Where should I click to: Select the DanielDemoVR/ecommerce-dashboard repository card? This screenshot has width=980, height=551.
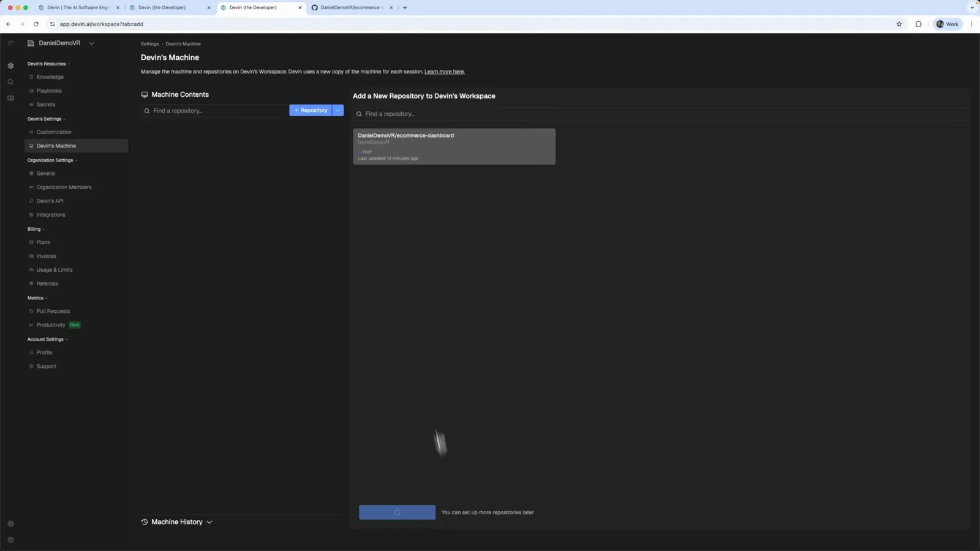coord(454,146)
